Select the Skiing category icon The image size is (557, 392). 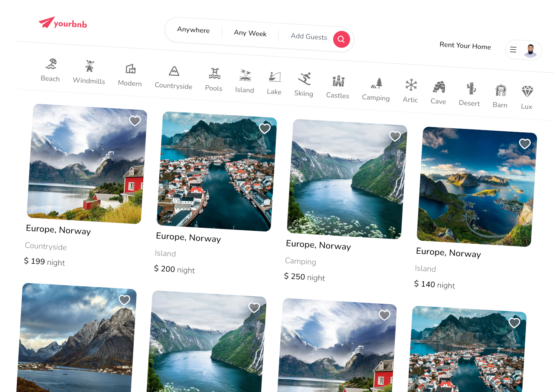point(304,79)
